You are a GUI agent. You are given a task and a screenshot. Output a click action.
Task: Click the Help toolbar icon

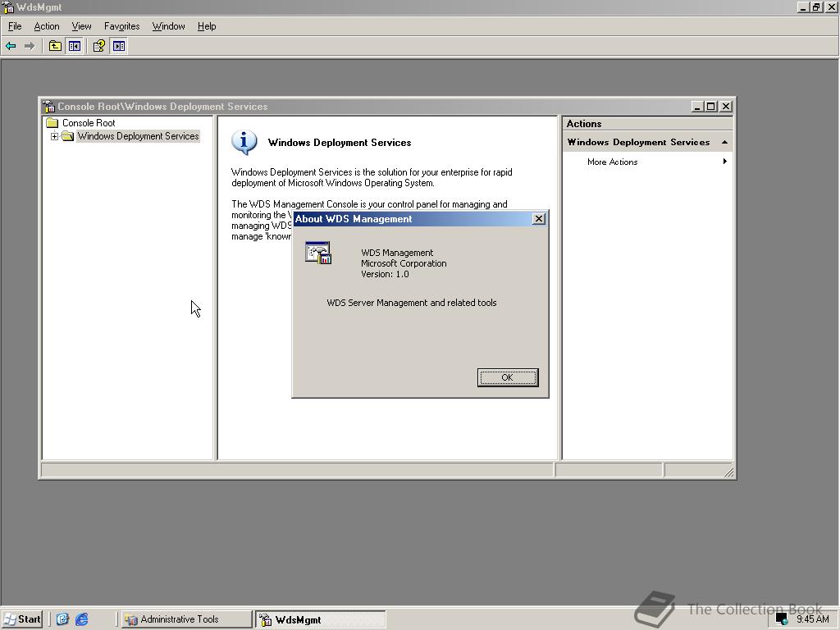98,46
